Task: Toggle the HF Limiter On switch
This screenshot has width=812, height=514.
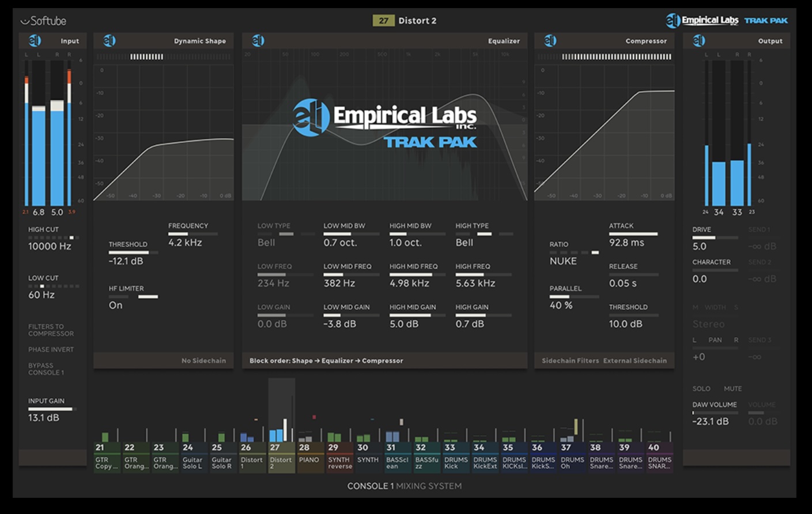Action: (133, 297)
